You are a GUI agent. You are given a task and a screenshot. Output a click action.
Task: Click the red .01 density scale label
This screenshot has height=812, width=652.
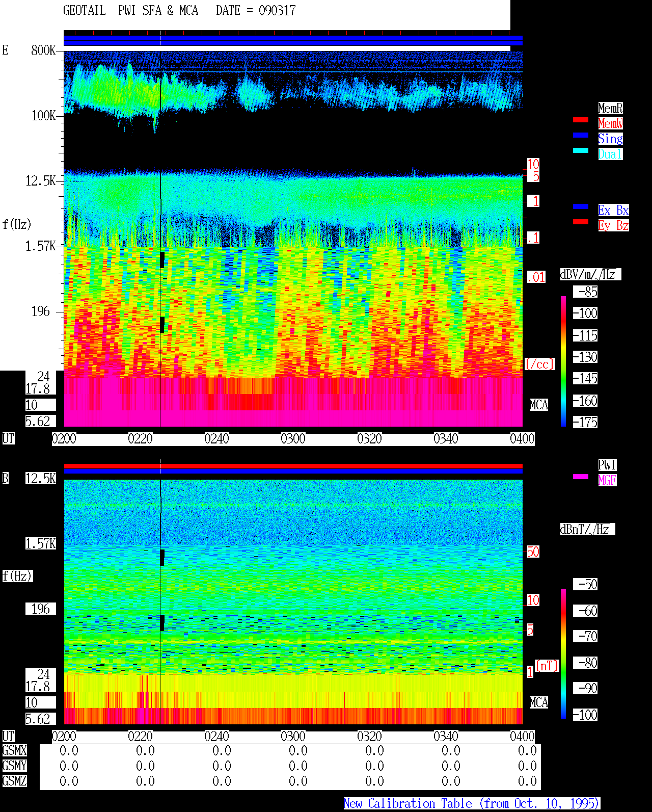536,277
